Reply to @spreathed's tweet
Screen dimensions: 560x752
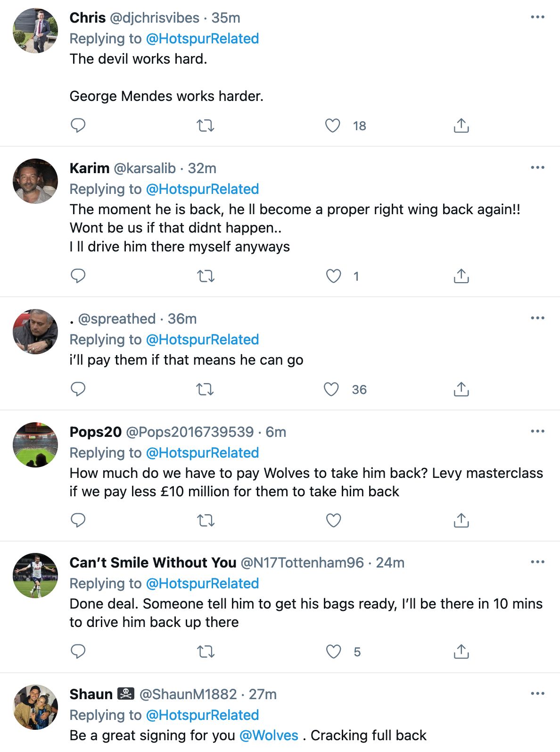78,389
